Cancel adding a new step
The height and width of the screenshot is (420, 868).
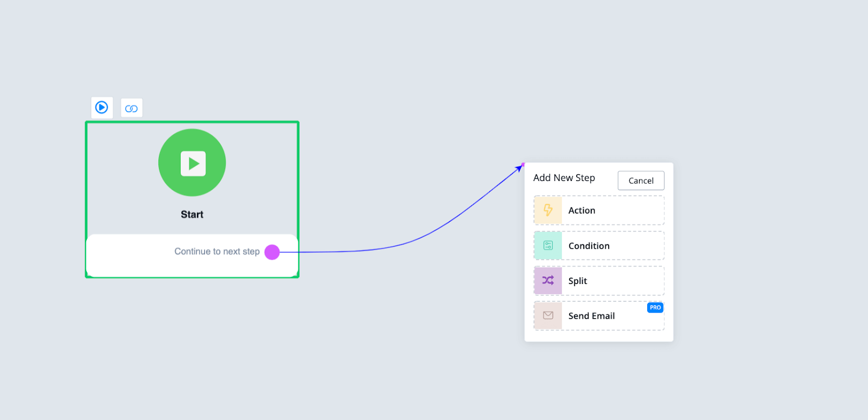(x=641, y=181)
